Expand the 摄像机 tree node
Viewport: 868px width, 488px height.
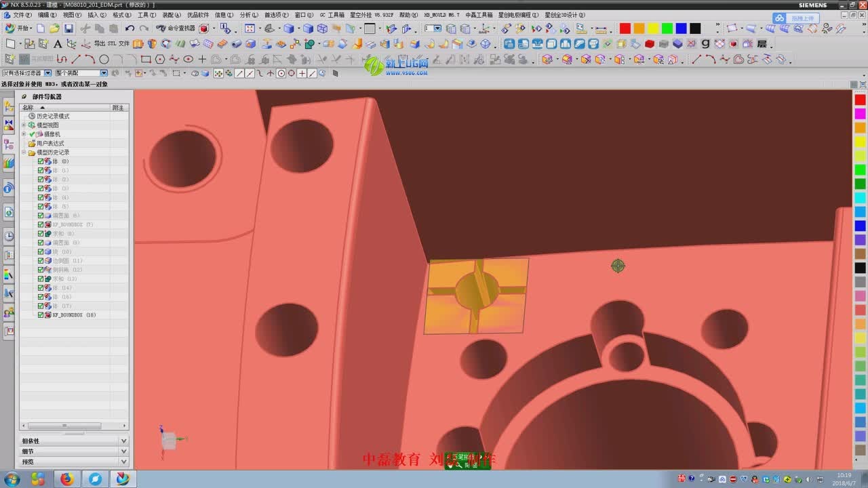coord(24,134)
